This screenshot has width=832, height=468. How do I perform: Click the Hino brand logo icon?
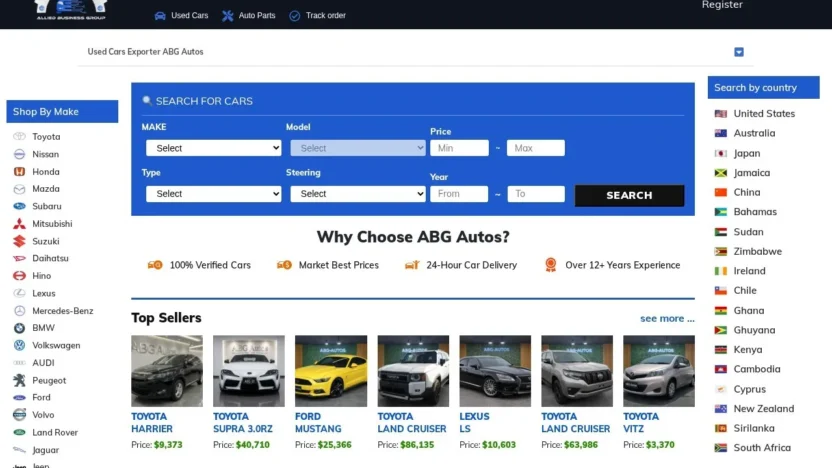(x=19, y=276)
